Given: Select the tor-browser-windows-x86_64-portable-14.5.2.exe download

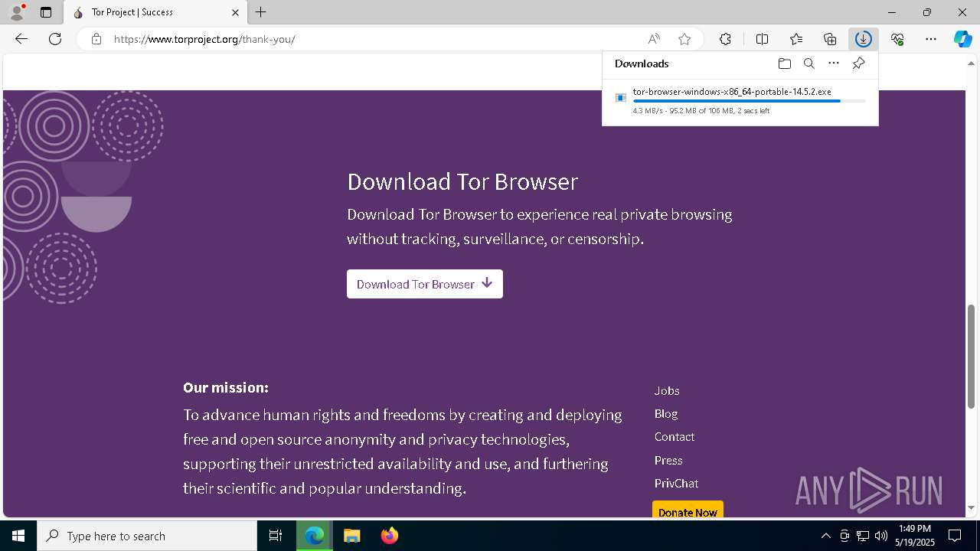Looking at the screenshot, I should coord(740,101).
